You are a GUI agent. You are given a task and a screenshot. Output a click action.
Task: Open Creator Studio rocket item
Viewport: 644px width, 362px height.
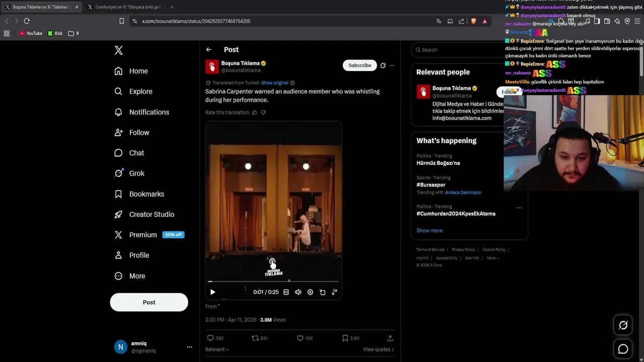point(144,214)
